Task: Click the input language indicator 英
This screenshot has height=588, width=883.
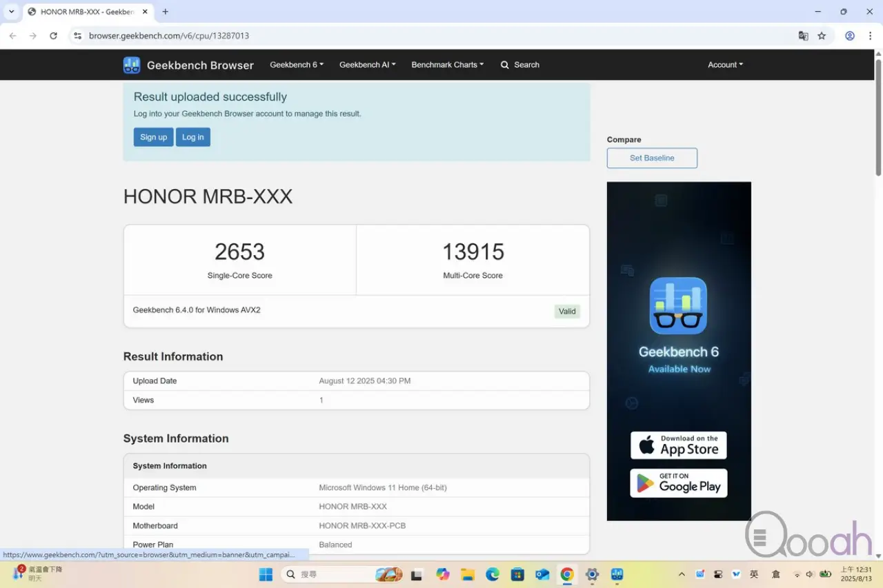Action: coord(755,574)
